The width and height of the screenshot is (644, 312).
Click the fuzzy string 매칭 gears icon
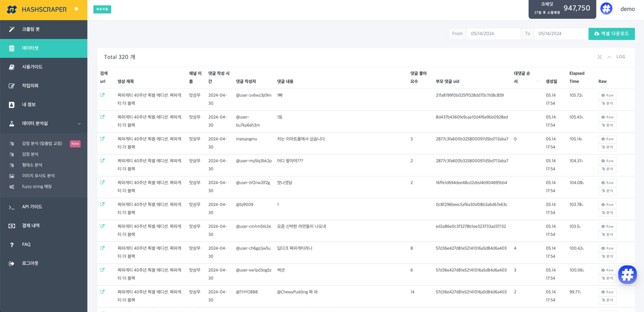[x=12, y=187]
